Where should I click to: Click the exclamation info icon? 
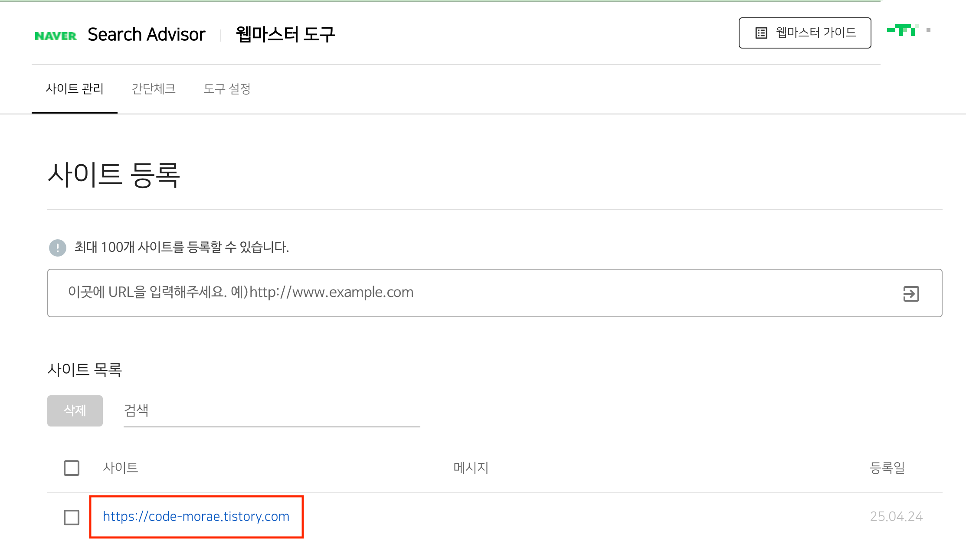57,248
